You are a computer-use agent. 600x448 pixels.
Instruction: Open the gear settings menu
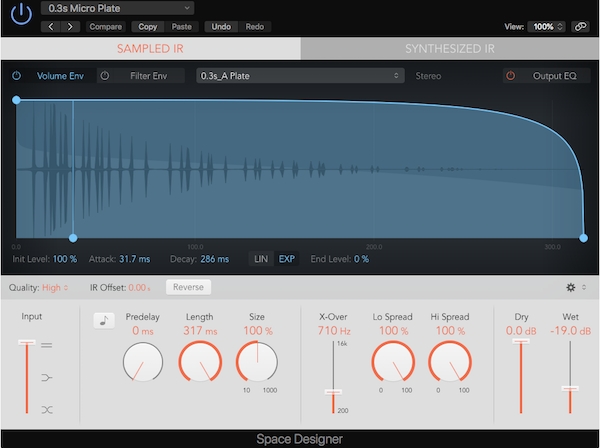tap(571, 287)
